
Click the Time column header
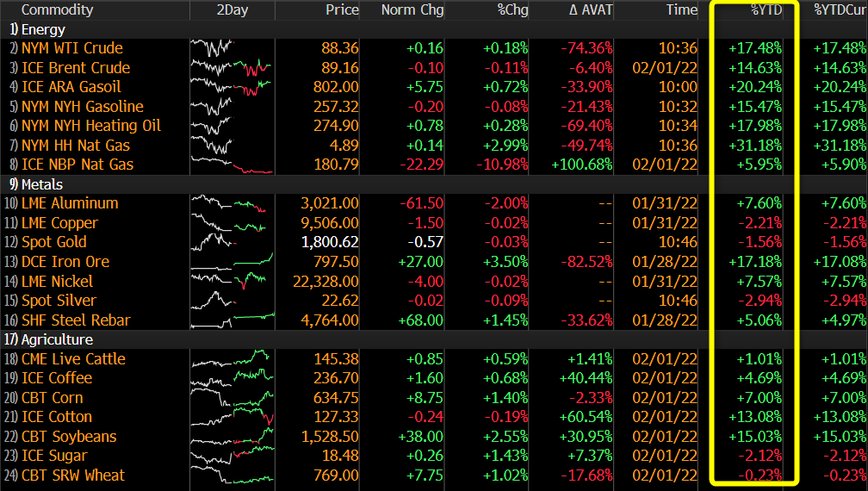[x=681, y=10]
